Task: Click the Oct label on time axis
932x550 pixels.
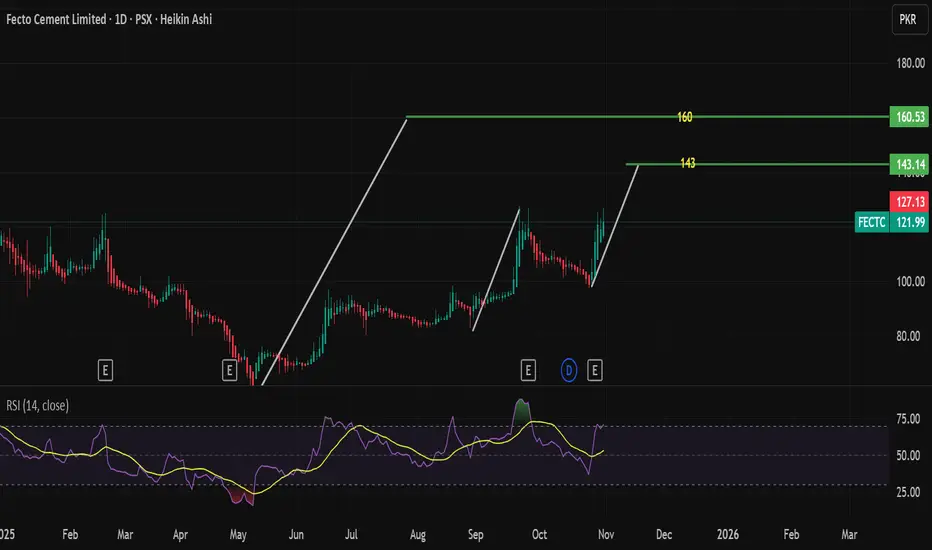Action: (x=539, y=534)
